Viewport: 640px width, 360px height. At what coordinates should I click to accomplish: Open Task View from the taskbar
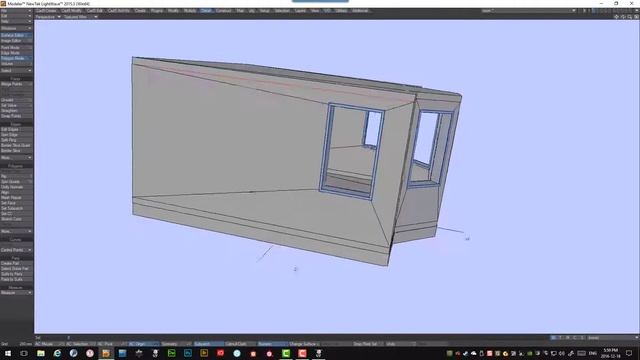[24, 353]
